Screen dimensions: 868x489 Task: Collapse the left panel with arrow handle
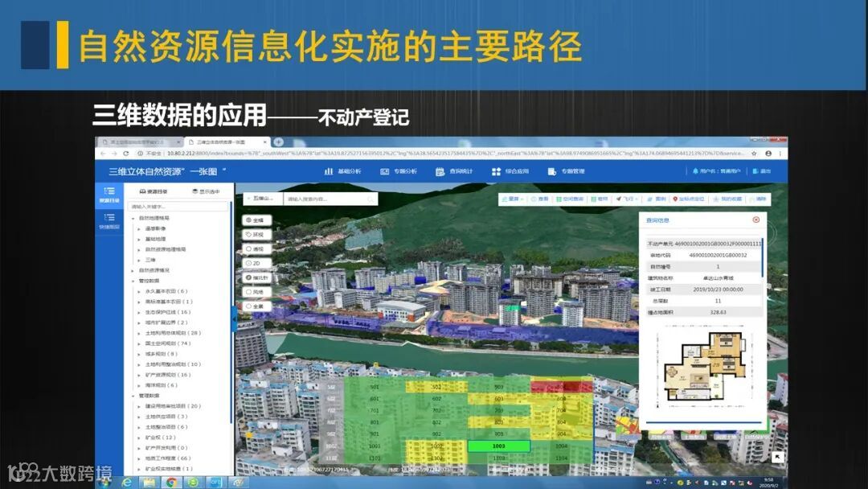(x=234, y=319)
